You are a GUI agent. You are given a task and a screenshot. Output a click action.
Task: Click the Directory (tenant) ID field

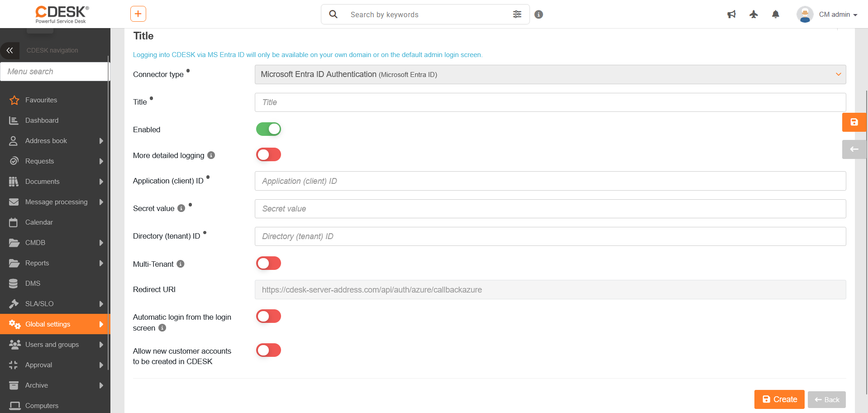[550, 236]
